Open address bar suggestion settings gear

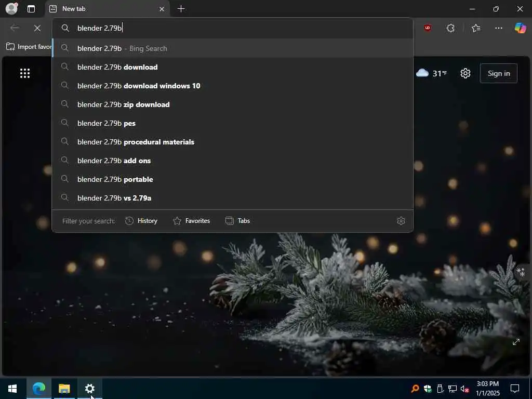[x=401, y=221]
